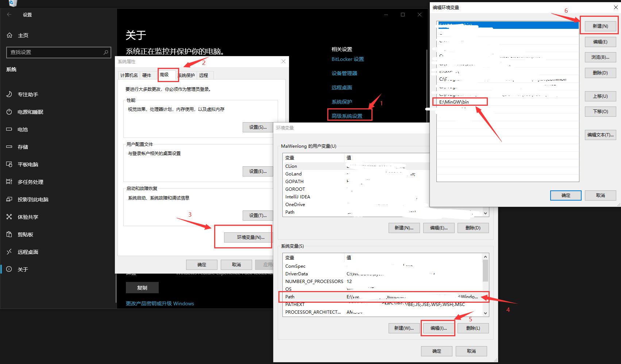
Task: Click 确定 in Environment Variables dialog
Action: coord(436,351)
